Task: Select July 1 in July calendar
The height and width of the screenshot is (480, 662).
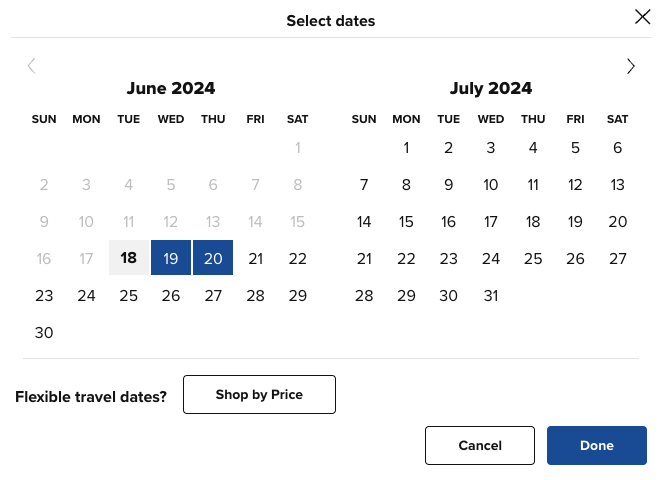Action: 406,148
